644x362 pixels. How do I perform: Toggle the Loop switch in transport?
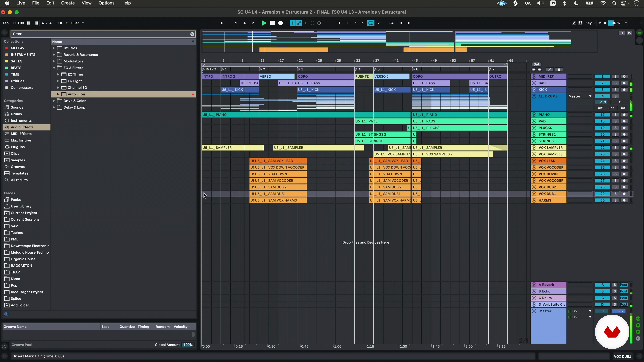(x=371, y=23)
